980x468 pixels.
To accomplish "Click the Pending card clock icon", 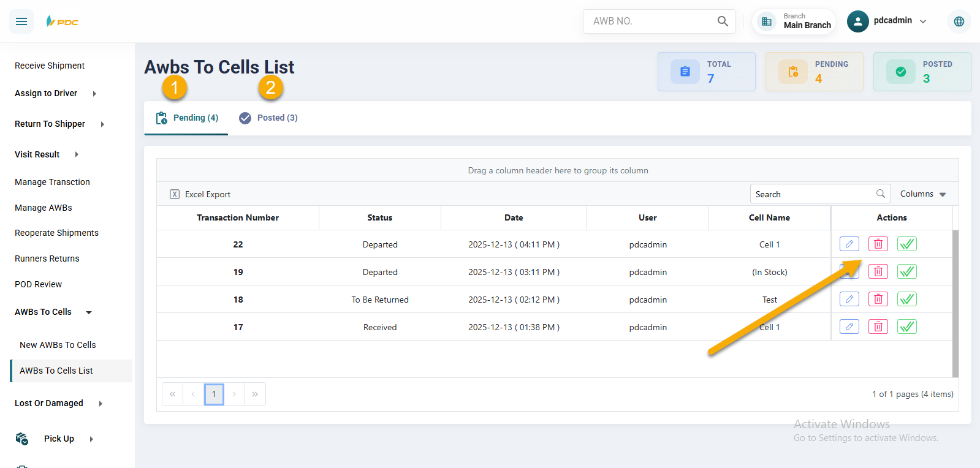I will click(x=793, y=72).
